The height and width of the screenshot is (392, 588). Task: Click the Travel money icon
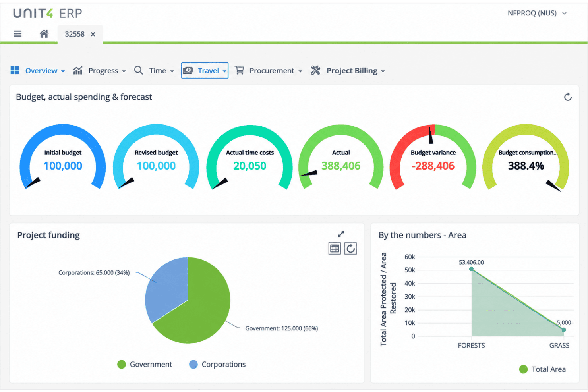pyautogui.click(x=188, y=70)
